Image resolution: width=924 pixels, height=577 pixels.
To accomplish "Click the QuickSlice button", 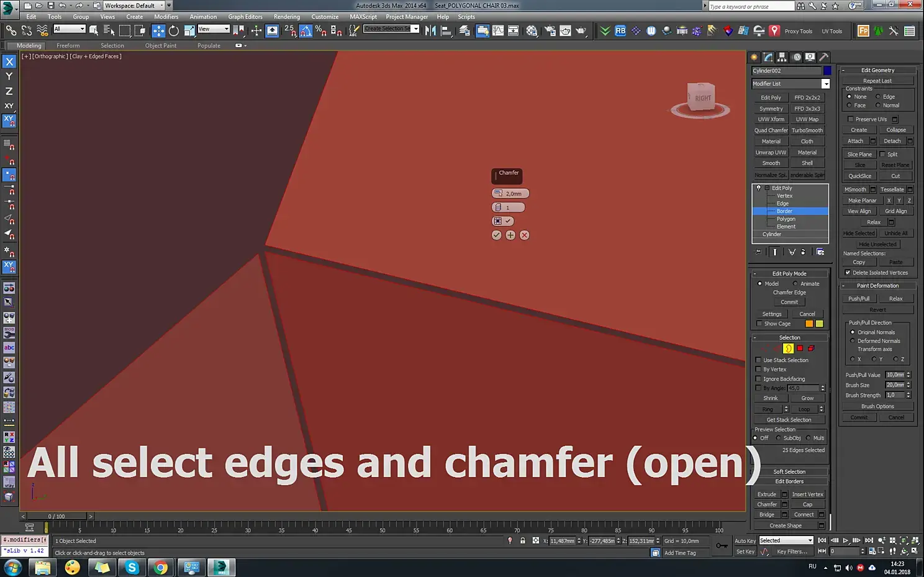I will [860, 176].
